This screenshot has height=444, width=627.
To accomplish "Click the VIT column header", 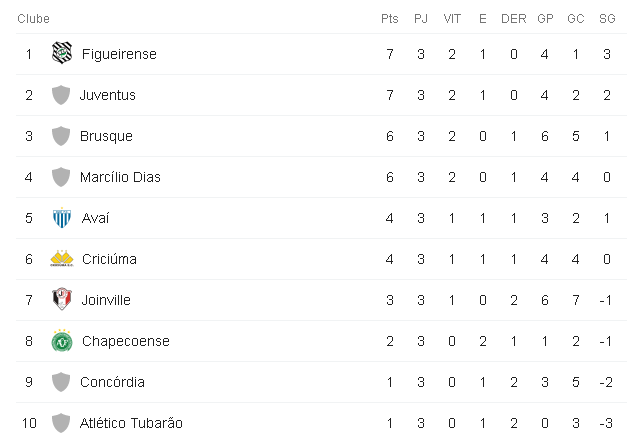I will tap(452, 19).
